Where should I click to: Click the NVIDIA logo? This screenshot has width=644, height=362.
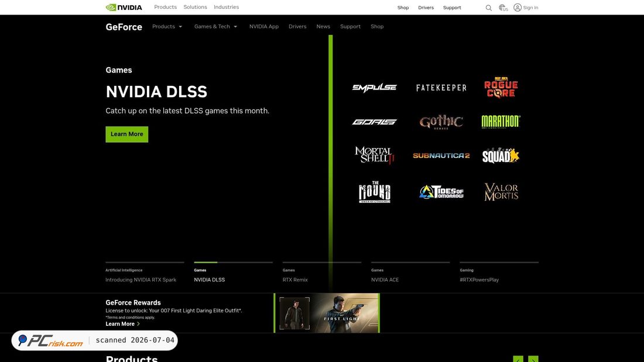124,8
